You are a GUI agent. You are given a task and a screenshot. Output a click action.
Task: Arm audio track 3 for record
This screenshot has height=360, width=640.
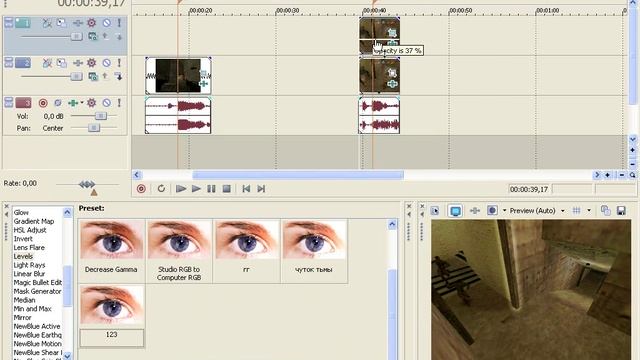43,103
